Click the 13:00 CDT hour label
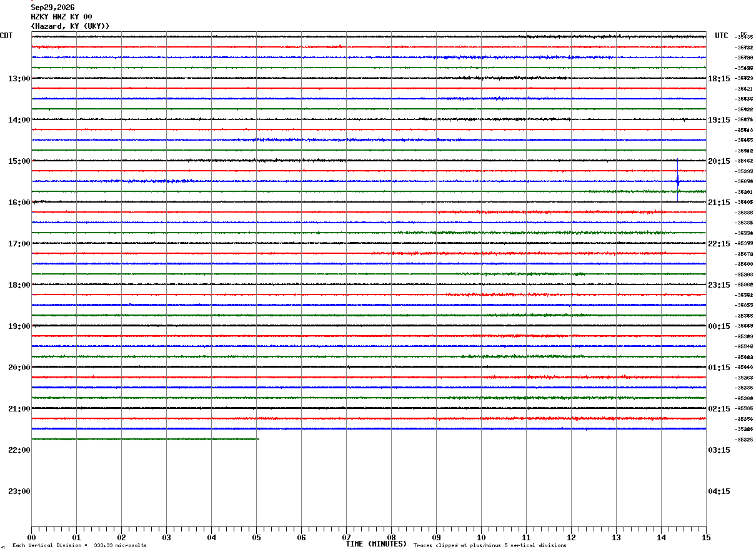Viewport: 756px width, 554px height. pos(19,79)
